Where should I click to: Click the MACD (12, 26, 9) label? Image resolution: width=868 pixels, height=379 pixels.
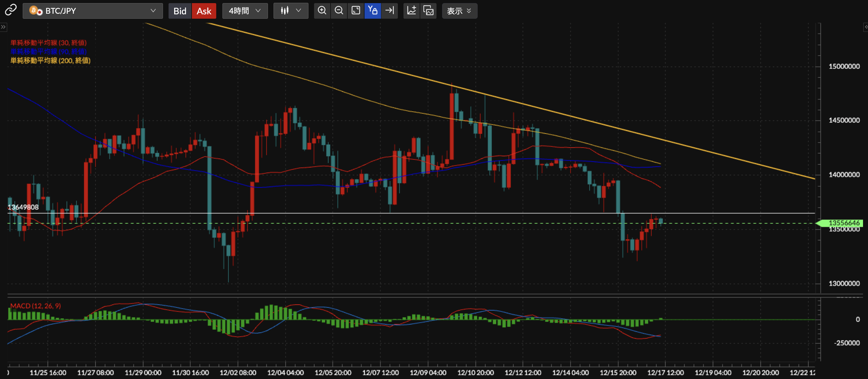pyautogui.click(x=36, y=306)
